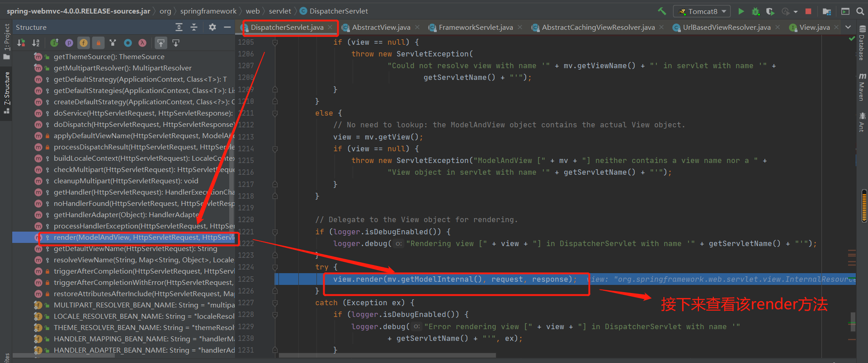
Task: Close the FrameworkServlet.java tab
Action: [x=520, y=28]
